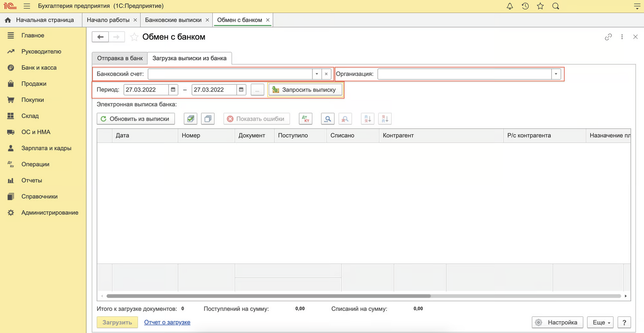Screen dimensions: 644x333
Task: Open the Настройка button
Action: coord(557,322)
